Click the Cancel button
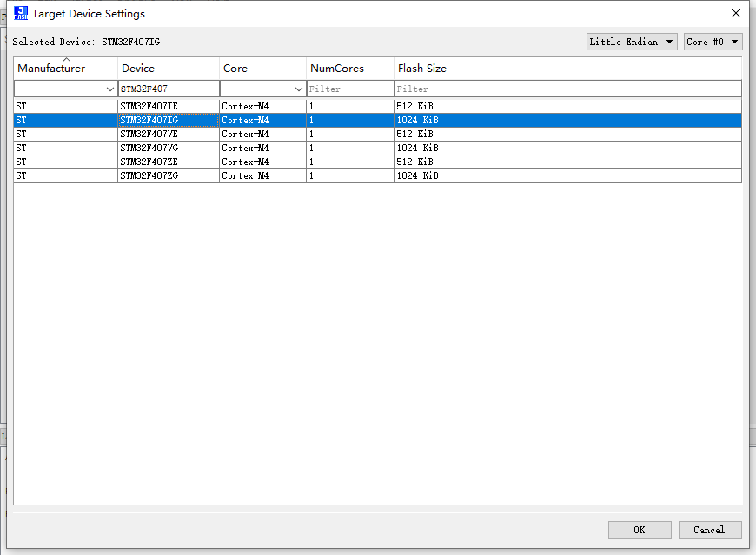 tap(710, 530)
